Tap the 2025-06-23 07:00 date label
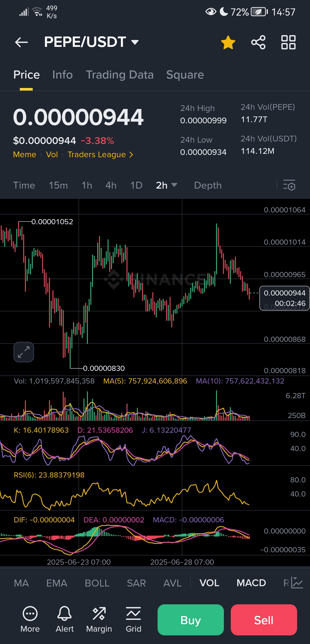This screenshot has width=310, height=644. 79,562
